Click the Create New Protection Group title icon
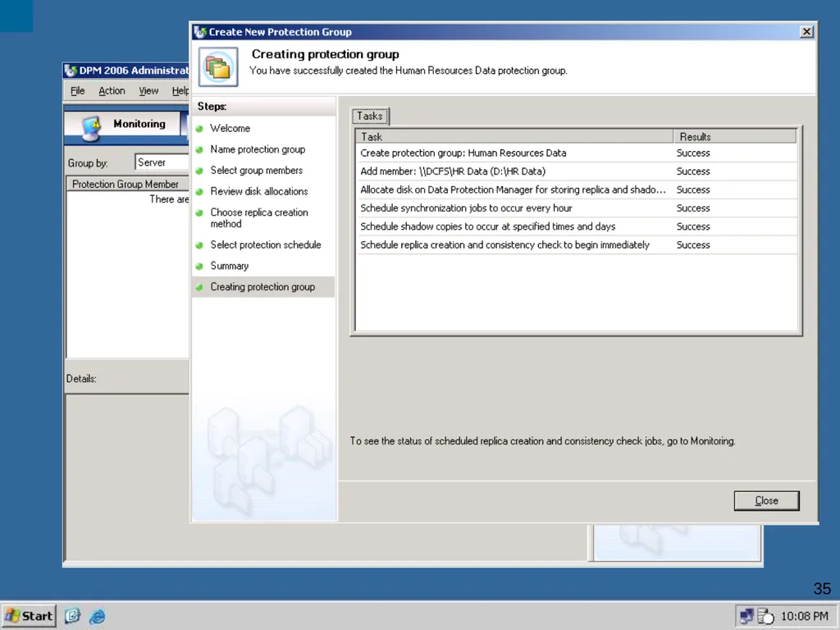This screenshot has width=840, height=630. coord(200,32)
